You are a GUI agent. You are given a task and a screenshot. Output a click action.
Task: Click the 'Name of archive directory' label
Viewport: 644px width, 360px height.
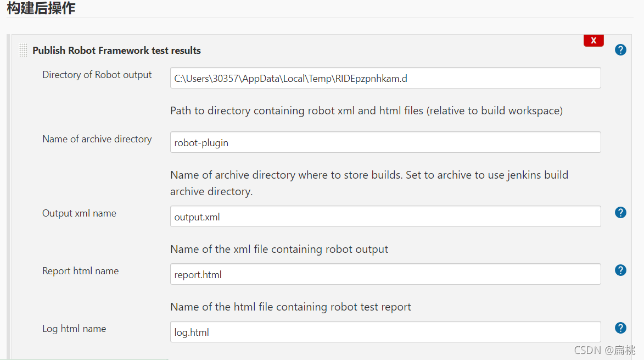(97, 139)
